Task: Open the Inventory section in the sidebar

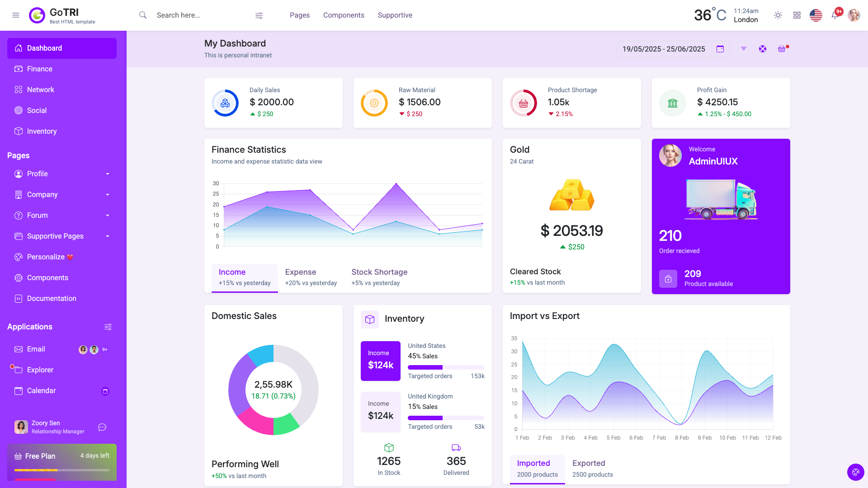Action: pyautogui.click(x=42, y=131)
